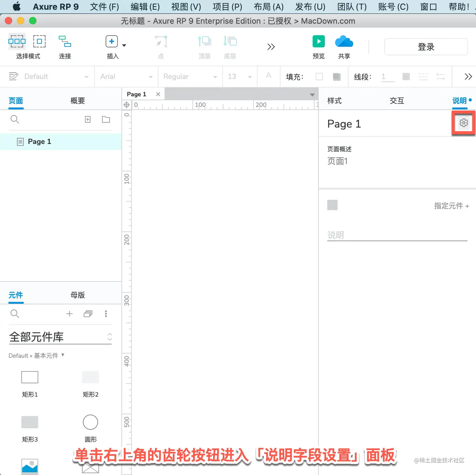Image resolution: width=476 pixels, height=475 pixels.
Task: Click the Point (点) tool icon
Action: click(161, 41)
